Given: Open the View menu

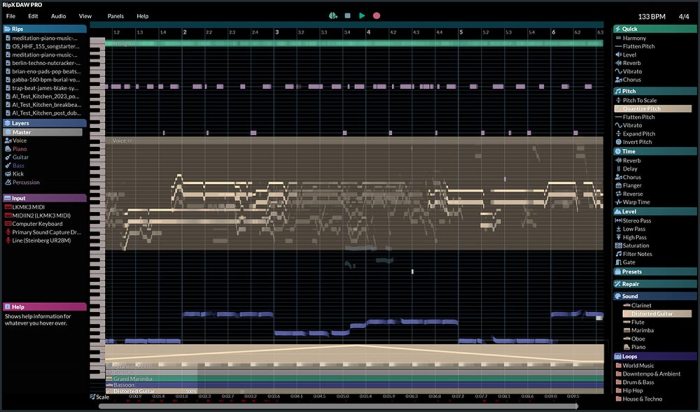Looking at the screenshot, I should [85, 16].
